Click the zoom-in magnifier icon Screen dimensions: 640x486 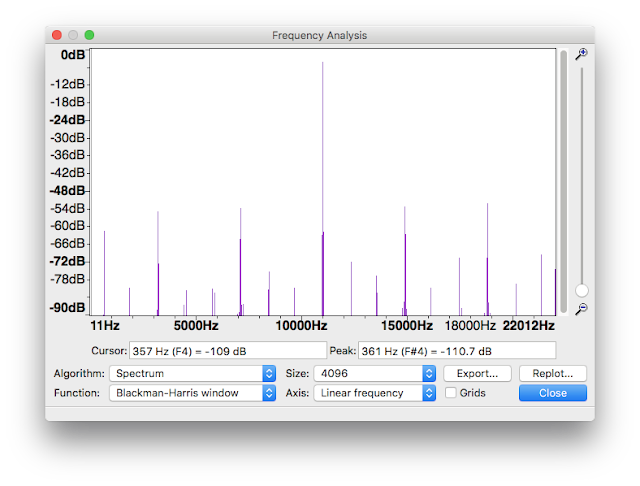click(x=582, y=54)
